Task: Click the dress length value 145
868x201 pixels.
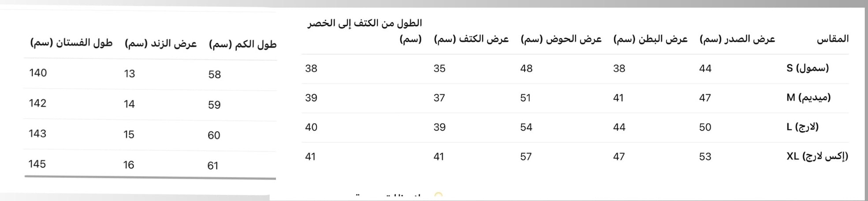Action: click(x=37, y=164)
